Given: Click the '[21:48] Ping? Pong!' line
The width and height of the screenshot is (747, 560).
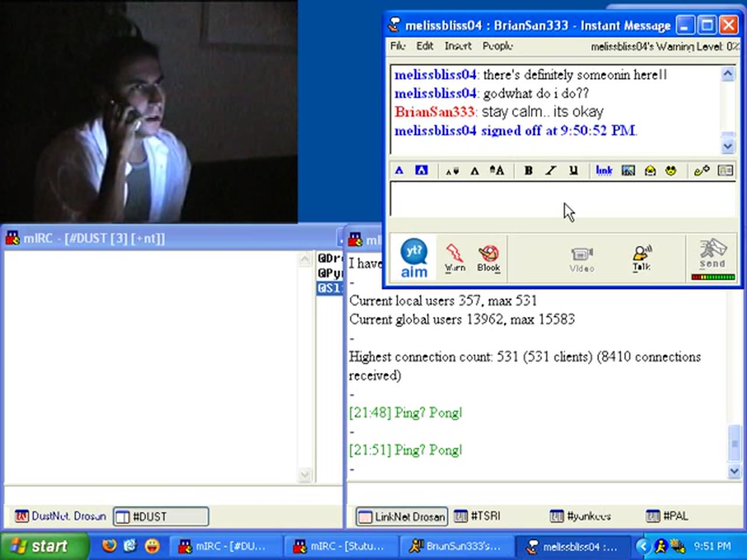Looking at the screenshot, I should click(406, 413).
